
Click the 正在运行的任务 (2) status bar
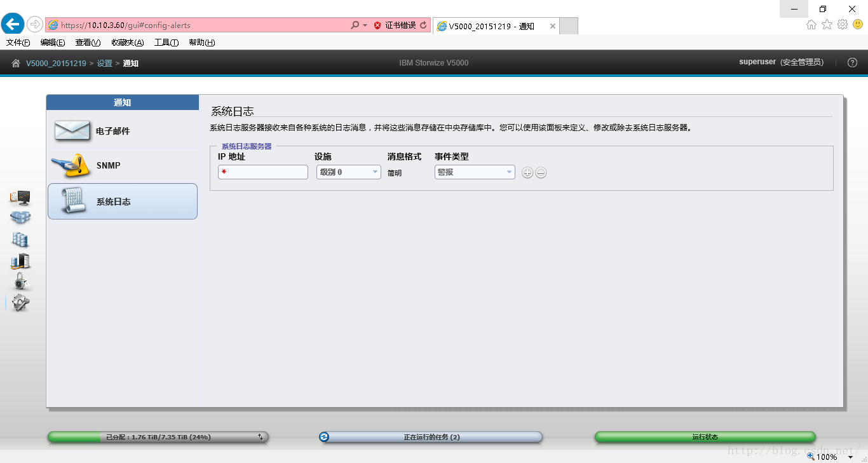[x=431, y=437]
